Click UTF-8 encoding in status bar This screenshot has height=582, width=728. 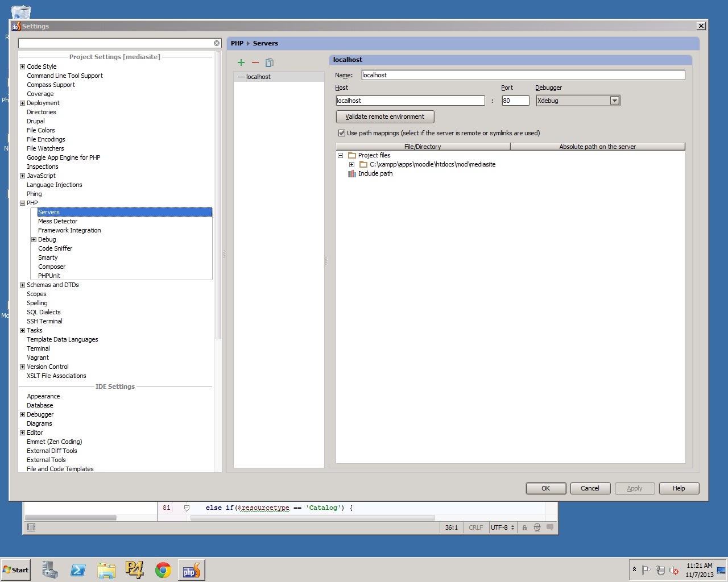502,527
